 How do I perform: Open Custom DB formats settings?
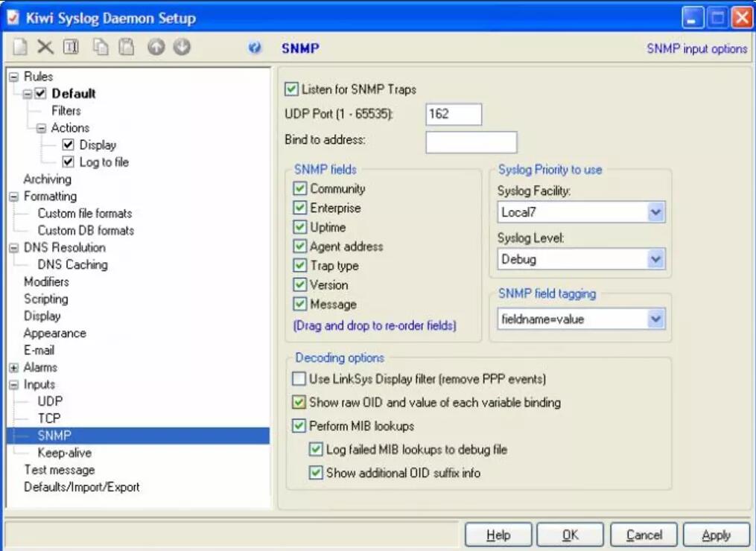point(86,230)
